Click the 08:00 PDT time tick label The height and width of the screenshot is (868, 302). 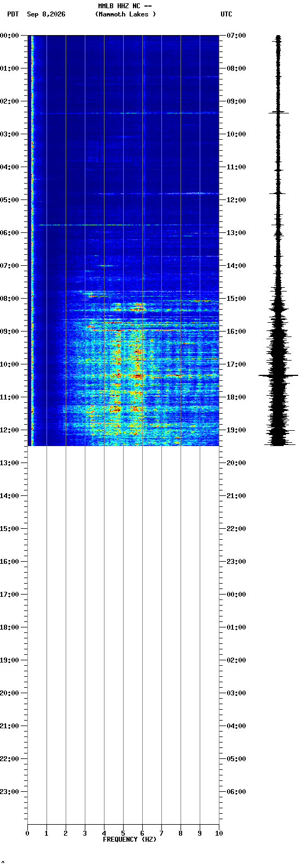tap(9, 299)
